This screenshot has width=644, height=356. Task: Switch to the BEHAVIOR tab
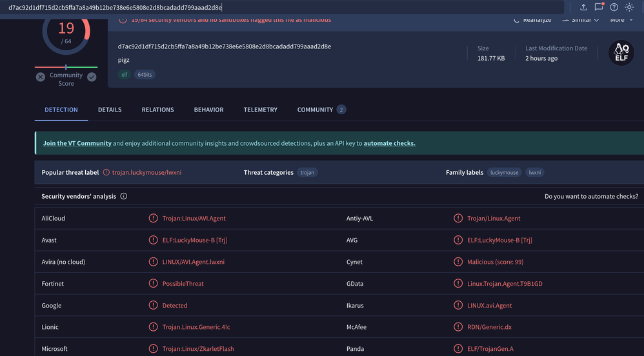pyautogui.click(x=208, y=110)
